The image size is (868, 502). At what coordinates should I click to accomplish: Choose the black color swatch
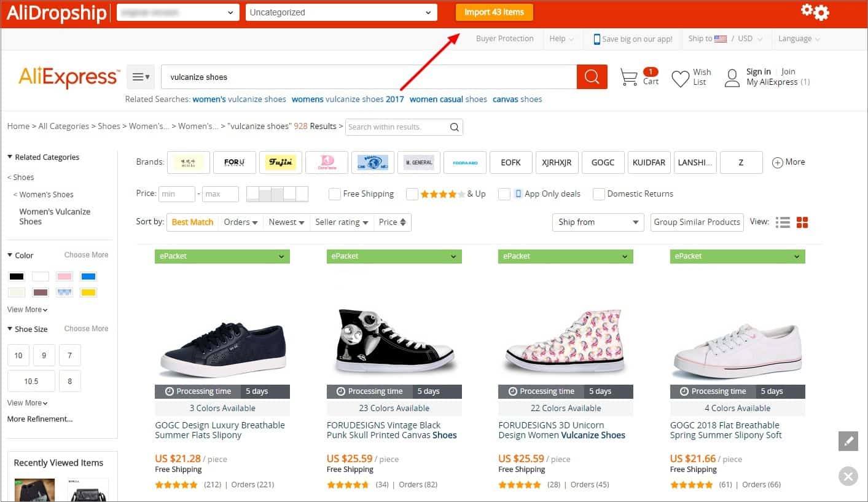point(17,276)
